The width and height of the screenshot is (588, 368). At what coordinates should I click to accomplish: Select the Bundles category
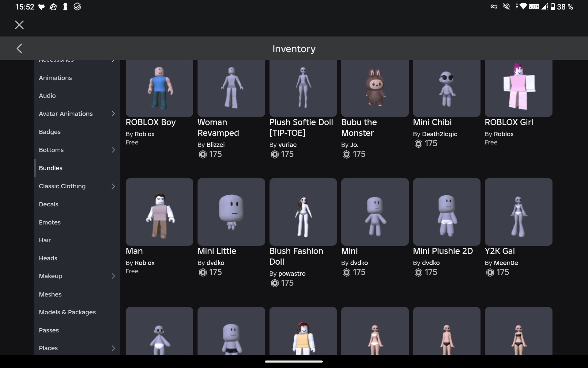pyautogui.click(x=77, y=168)
